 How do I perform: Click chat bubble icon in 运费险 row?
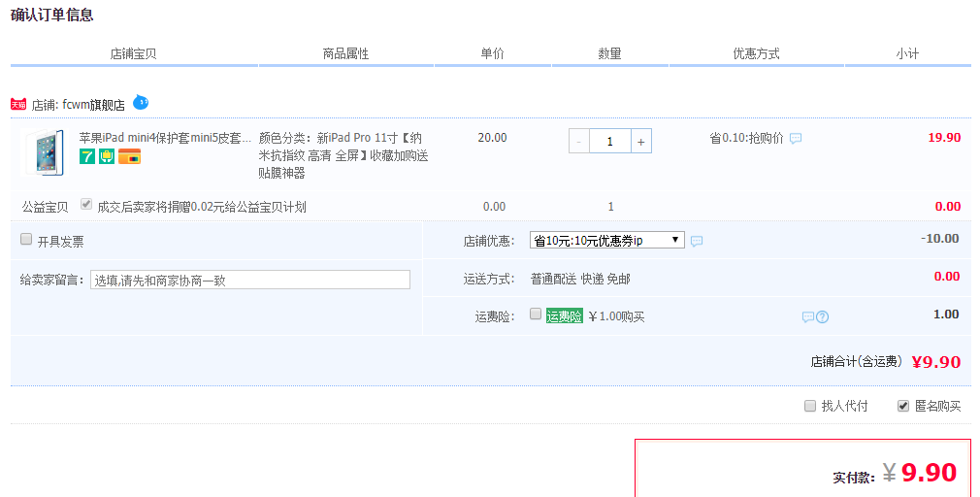point(807,316)
